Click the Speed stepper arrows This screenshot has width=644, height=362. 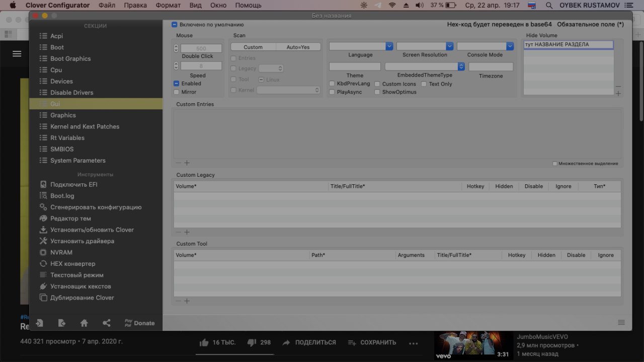pyautogui.click(x=176, y=66)
